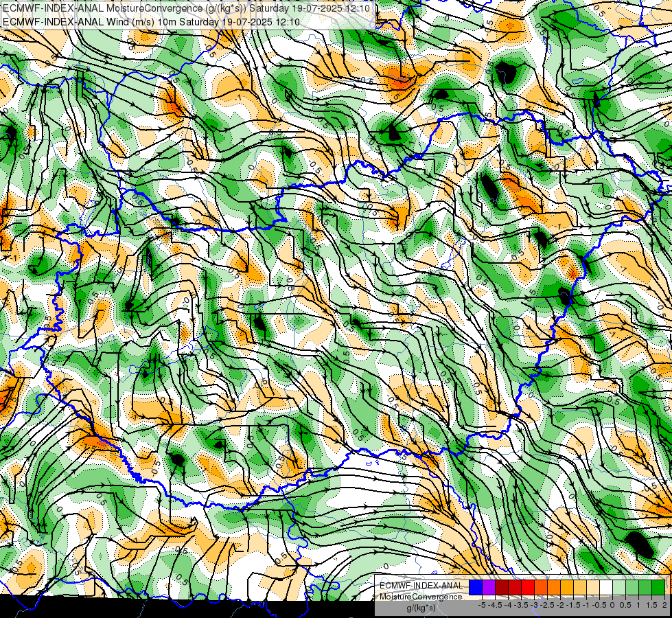Screen dimensions: 672x618
Task: Click the -3.5 tick label in legend
Action: point(521,605)
